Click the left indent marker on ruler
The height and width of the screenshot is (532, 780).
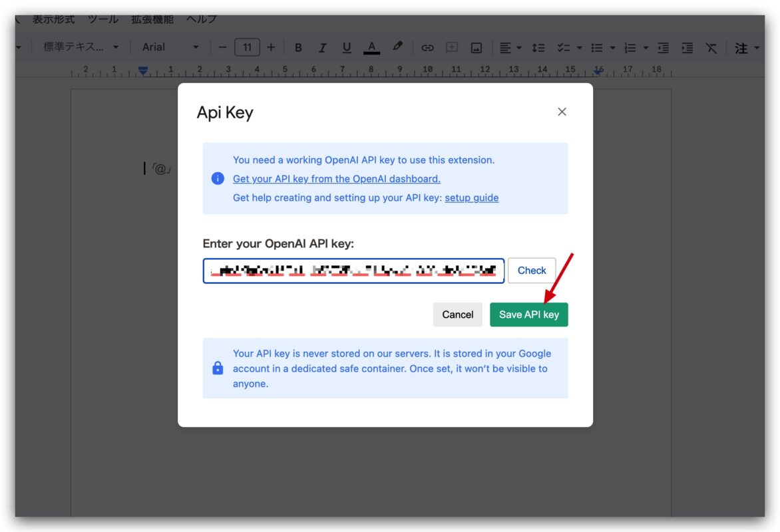point(143,70)
